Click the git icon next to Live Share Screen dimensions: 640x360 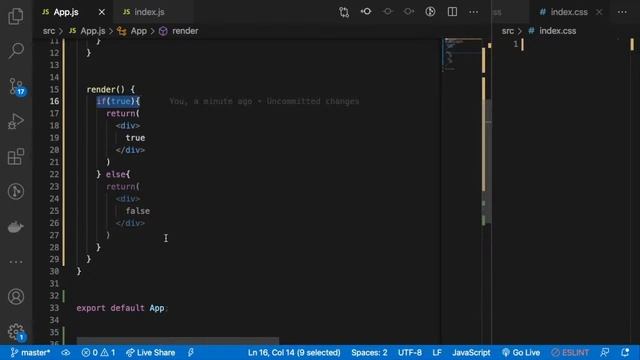pos(191,353)
